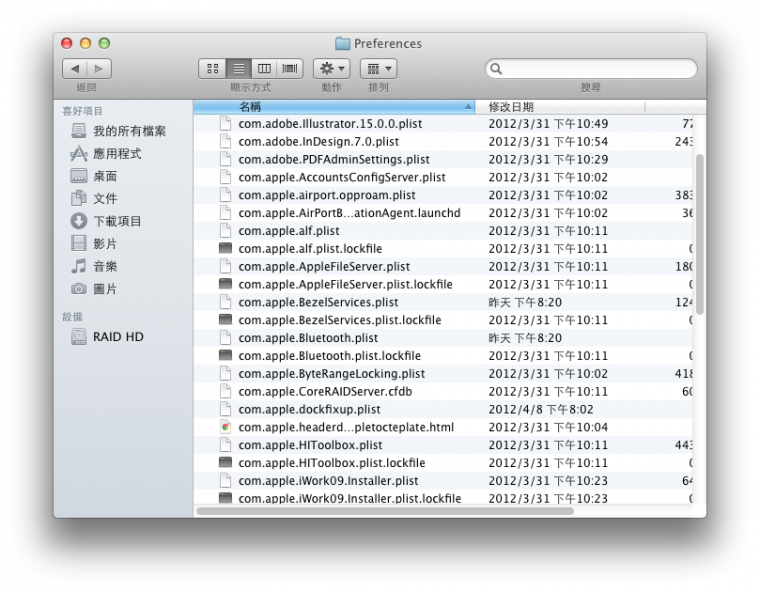Click the com.apple.iWork09.Installer.plist.lockfile icon

tap(225, 497)
